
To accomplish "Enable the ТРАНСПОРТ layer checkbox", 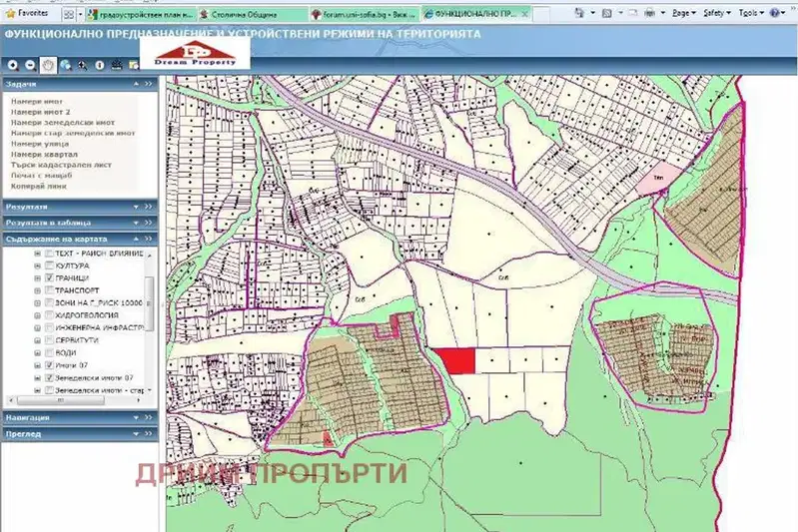I will tap(49, 289).
